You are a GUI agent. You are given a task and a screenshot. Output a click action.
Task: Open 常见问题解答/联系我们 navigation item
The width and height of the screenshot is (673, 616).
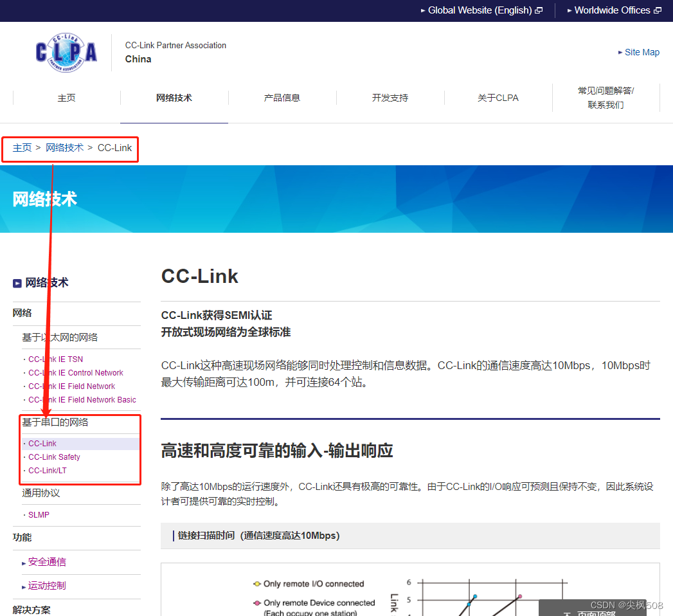coord(606,98)
